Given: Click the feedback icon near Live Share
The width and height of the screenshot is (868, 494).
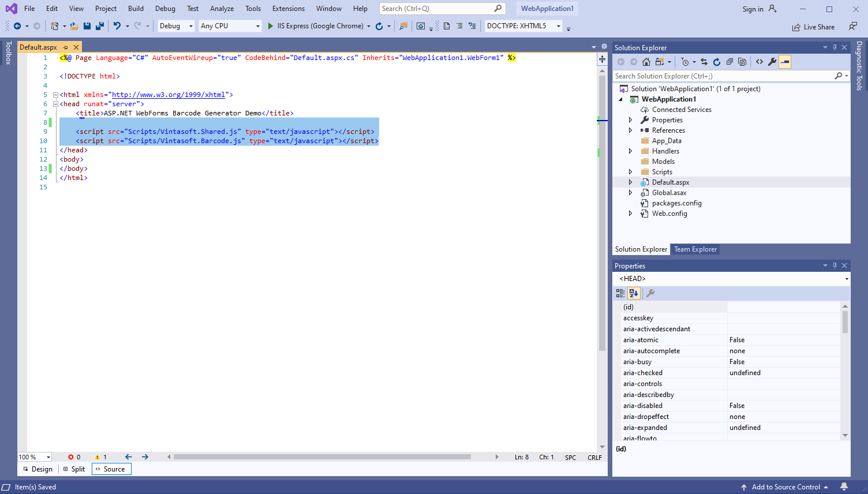Looking at the screenshot, I should click(852, 27).
